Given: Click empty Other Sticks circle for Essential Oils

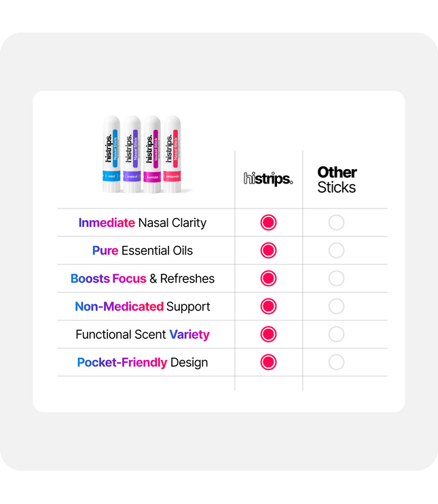Looking at the screenshot, I should [336, 251].
